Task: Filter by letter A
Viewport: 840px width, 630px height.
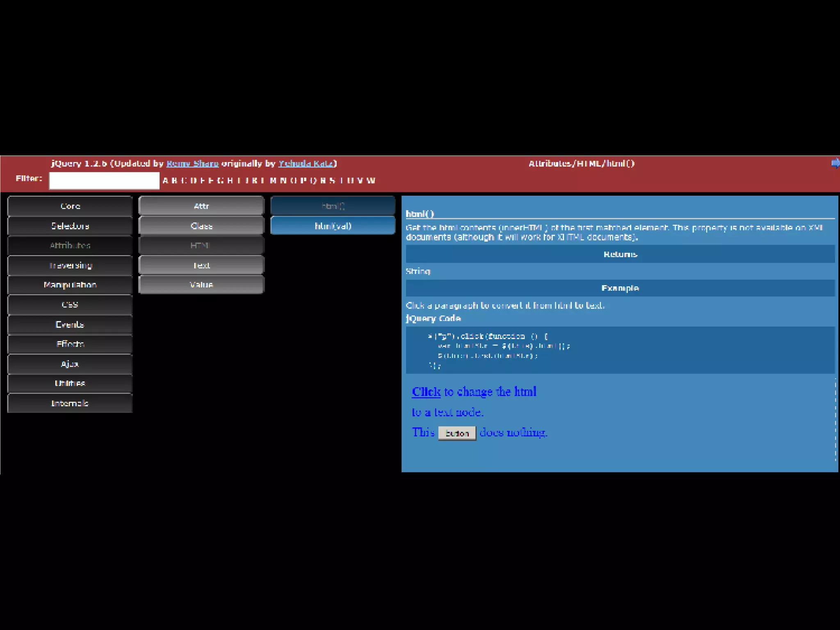Action: point(165,180)
